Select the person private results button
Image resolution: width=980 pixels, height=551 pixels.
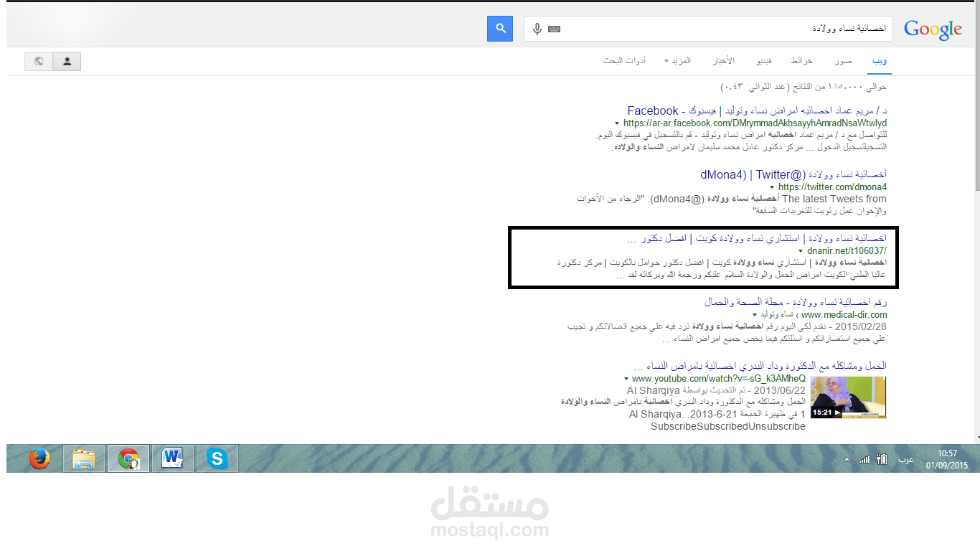[67, 62]
